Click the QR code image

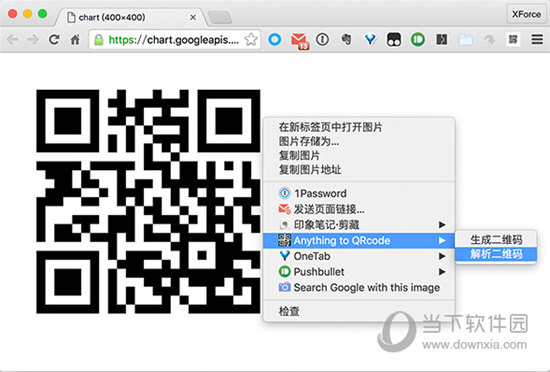148,201
